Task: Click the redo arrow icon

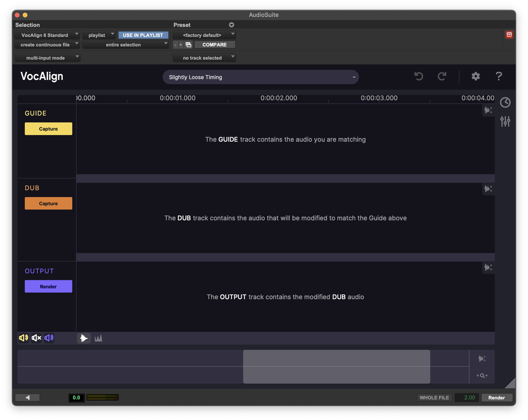Action: coord(442,77)
